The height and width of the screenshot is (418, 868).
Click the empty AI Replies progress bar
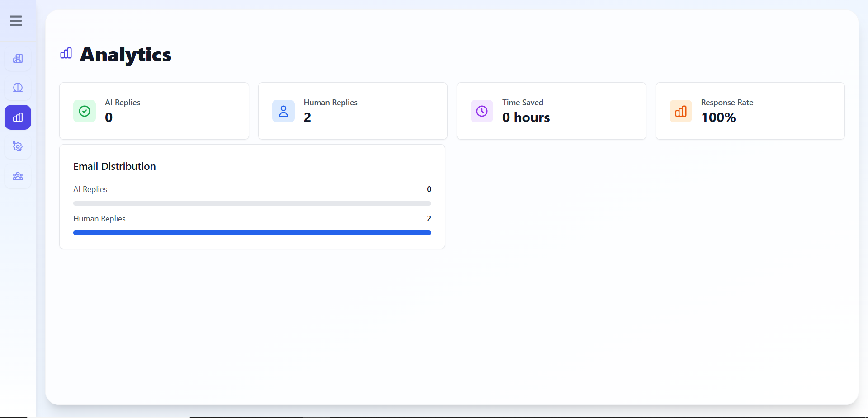(252, 203)
